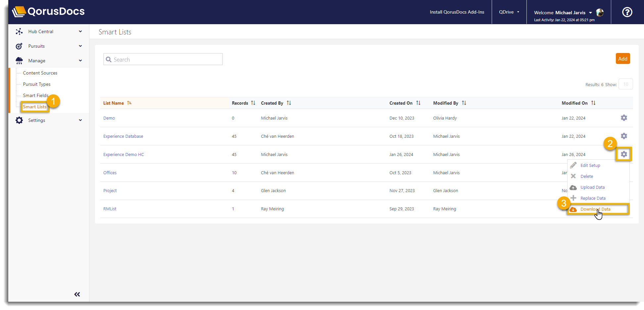Image resolution: width=644 pixels, height=310 pixels.
Task: Click the Edit Setup pencil icon
Action: coord(573,165)
